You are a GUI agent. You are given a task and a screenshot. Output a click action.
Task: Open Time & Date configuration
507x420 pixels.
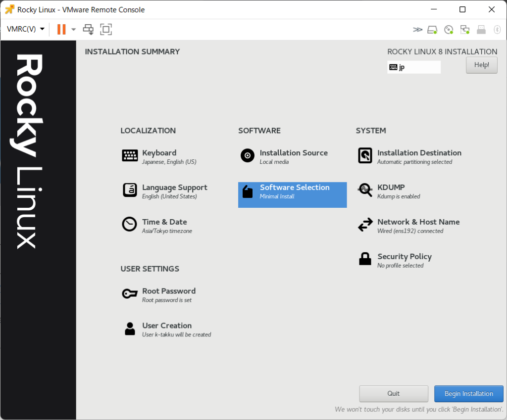[x=164, y=226]
